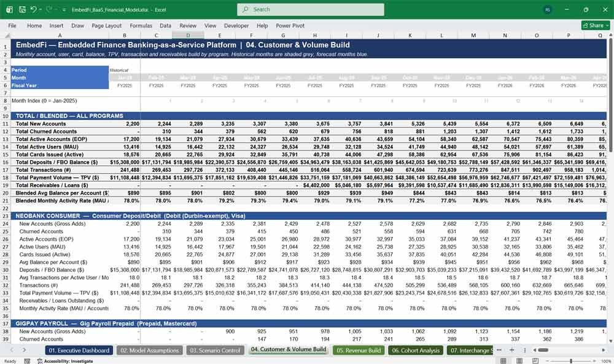Switch to 06. Cohort Analysis sheet
The image size is (614, 364).
click(x=416, y=350)
